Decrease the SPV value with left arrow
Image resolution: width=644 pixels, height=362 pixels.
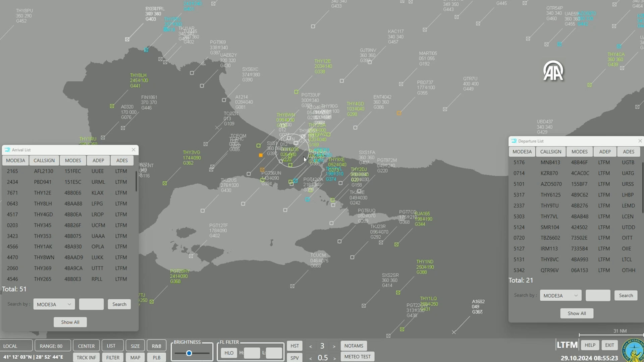pyautogui.click(x=311, y=358)
